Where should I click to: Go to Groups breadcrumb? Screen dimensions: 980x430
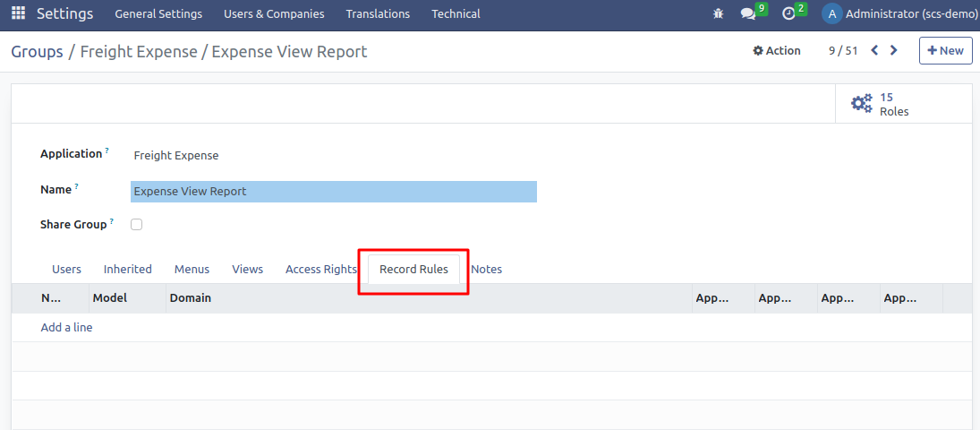[37, 51]
